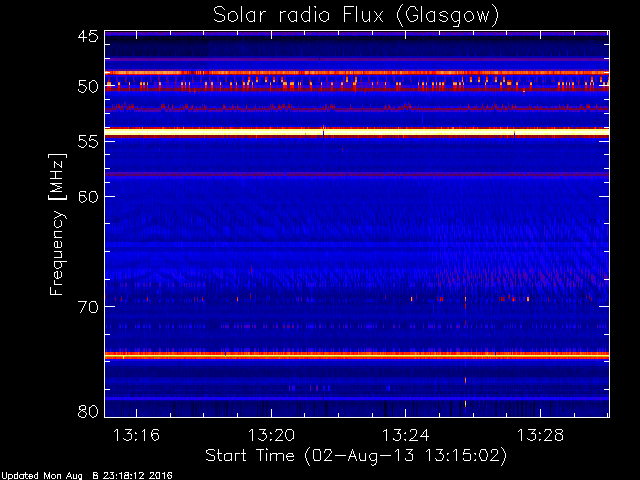This screenshot has width=640, height=480.
Task: Click the frequency tick label 80
Action: tap(88, 411)
